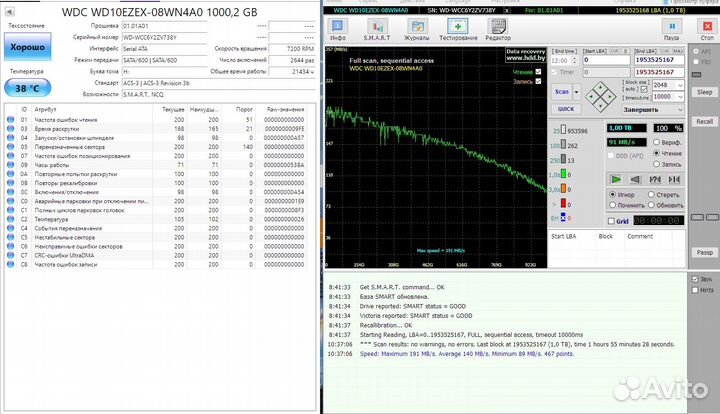Viewport: 720px width, 414px height.
Task: Switch to the Тестирование tab
Action: click(458, 27)
